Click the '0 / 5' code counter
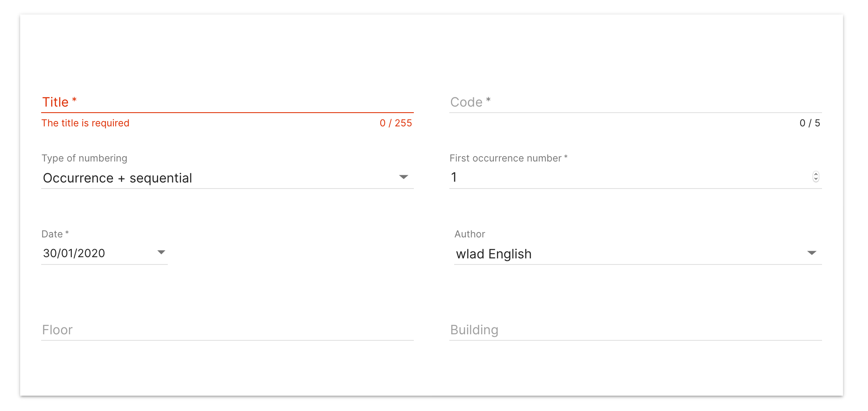This screenshot has width=868, height=411. pyautogui.click(x=810, y=123)
